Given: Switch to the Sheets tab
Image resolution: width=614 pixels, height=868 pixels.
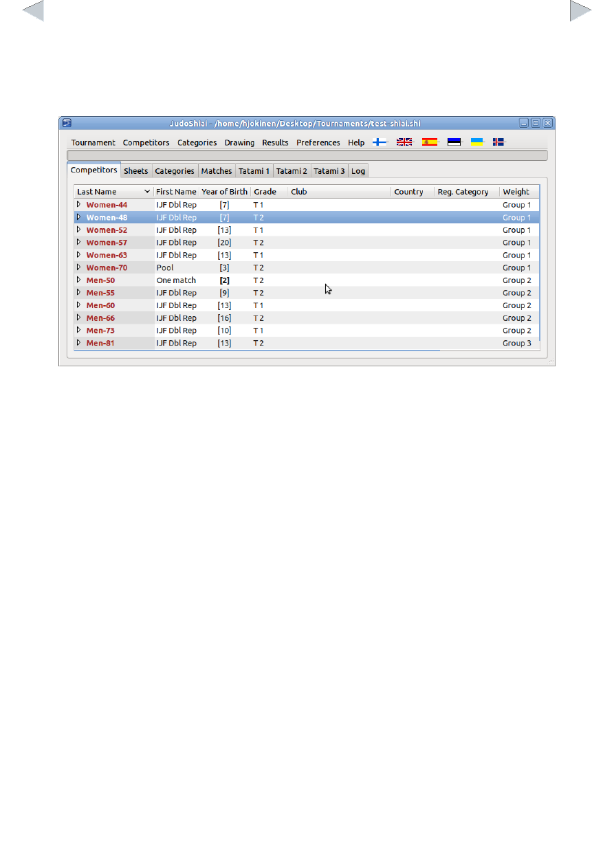Looking at the screenshot, I should [x=136, y=171].
